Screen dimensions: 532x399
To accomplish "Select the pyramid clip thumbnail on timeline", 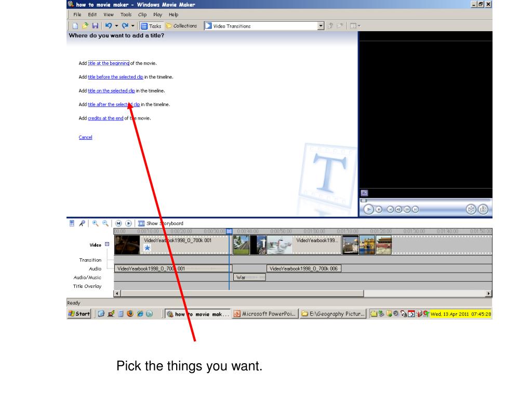I will (x=242, y=245).
